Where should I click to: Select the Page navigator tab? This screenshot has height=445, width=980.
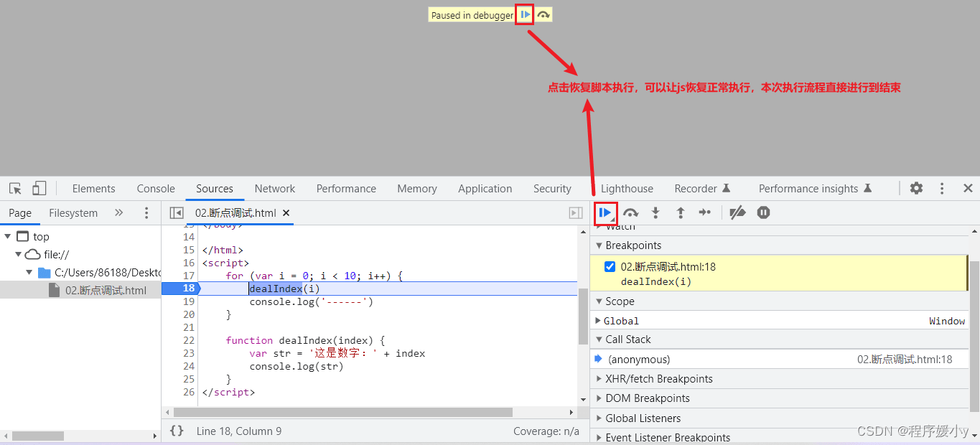[x=20, y=213]
